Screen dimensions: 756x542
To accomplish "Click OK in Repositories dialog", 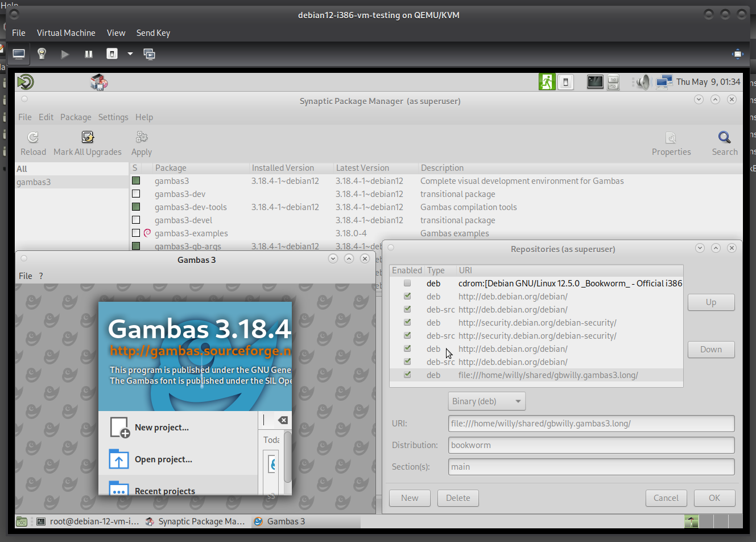I will 714,498.
